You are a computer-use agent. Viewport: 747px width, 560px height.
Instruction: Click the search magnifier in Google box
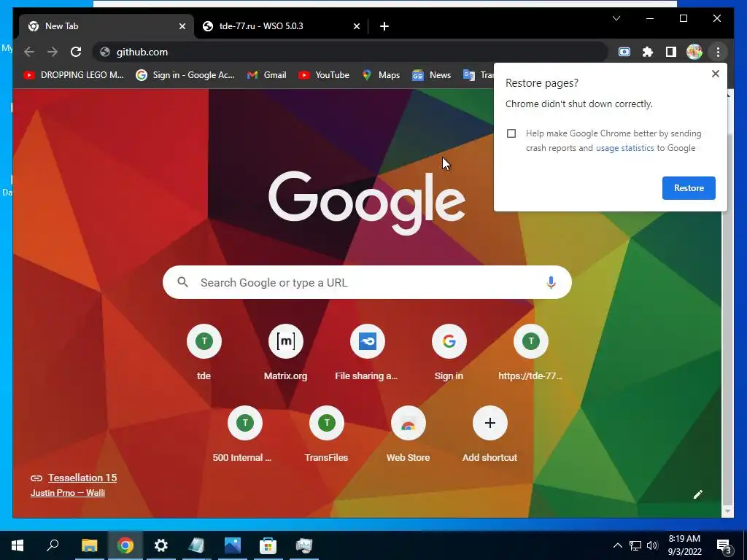pyautogui.click(x=182, y=282)
